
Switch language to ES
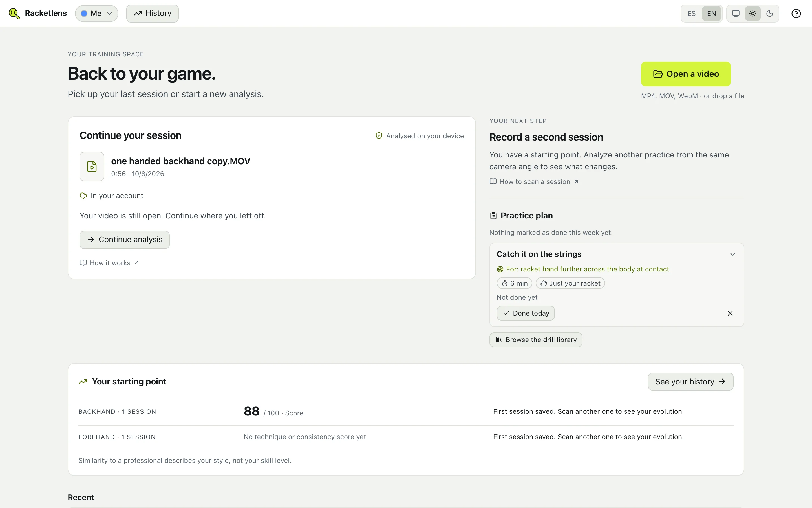(x=691, y=14)
